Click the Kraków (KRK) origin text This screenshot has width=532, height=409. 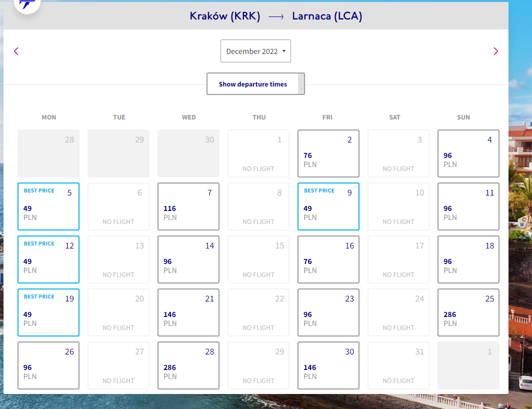224,16
